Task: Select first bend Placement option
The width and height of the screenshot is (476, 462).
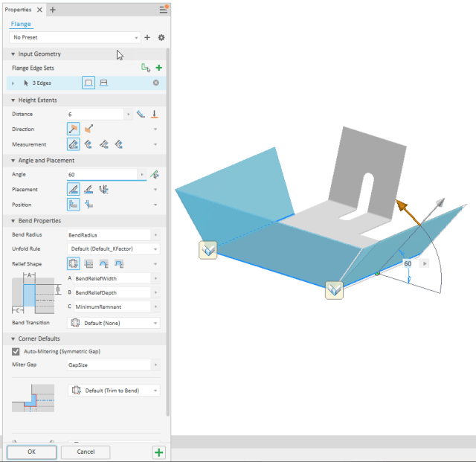Action: (x=73, y=189)
